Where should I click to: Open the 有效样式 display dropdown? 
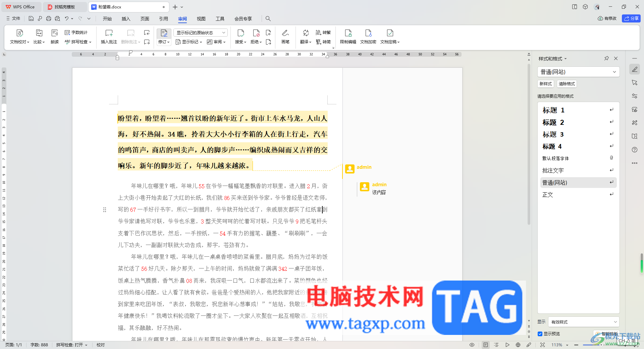[584, 322]
